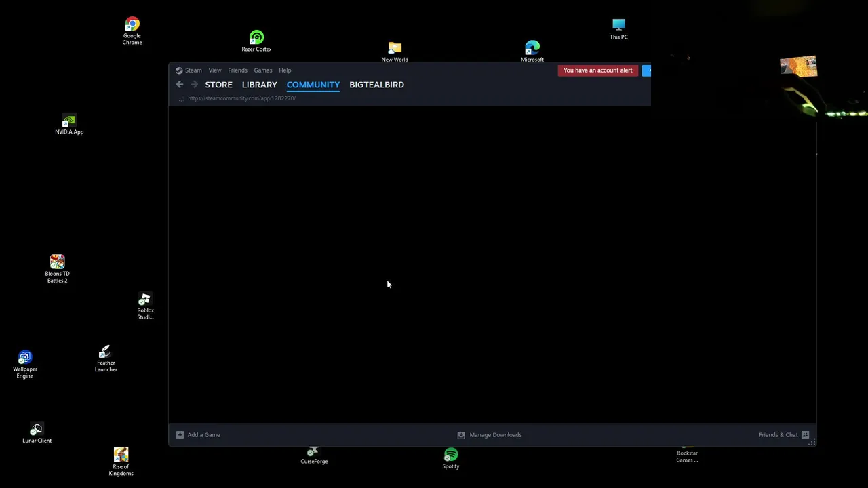Select the Wallpaper Engine desktop icon

tap(25, 365)
